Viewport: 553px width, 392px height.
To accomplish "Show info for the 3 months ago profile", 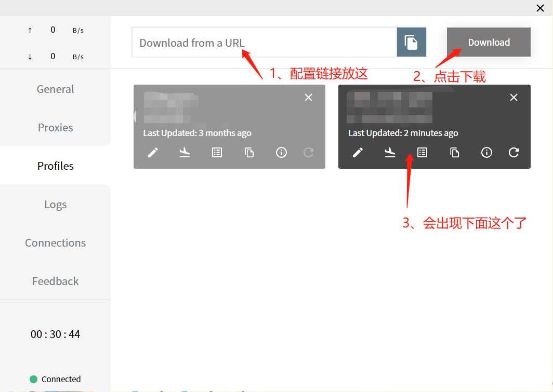I will pyautogui.click(x=281, y=153).
